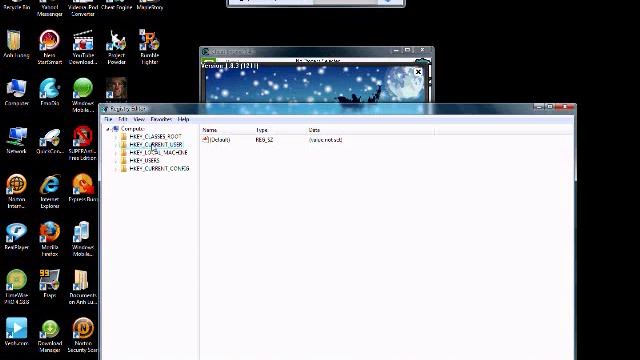Select the HKEY_CURRENT_CONFIG key
Image resolution: width=640 pixels, height=360 pixels.
tap(159, 169)
